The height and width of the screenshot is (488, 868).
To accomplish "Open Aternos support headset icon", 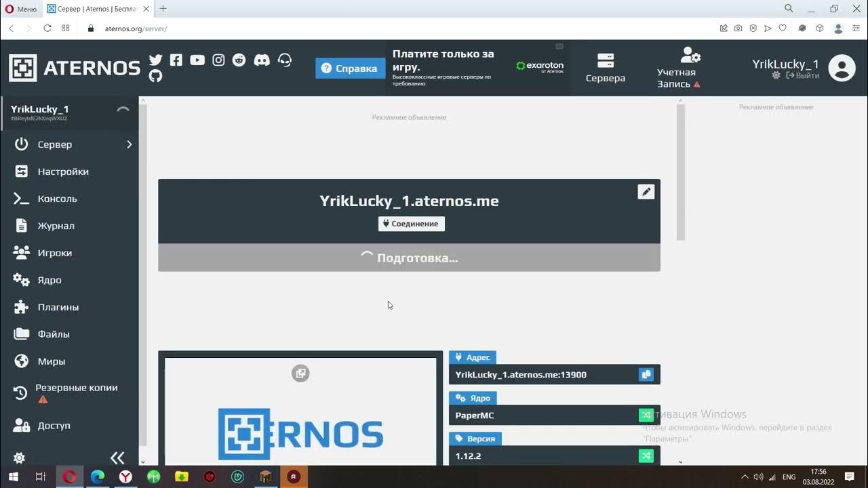I will (x=285, y=60).
